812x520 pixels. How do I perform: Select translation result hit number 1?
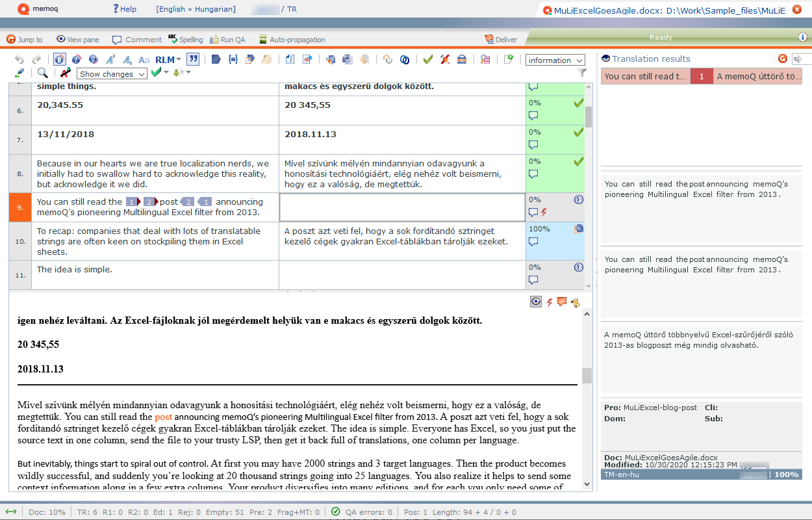pyautogui.click(x=702, y=76)
